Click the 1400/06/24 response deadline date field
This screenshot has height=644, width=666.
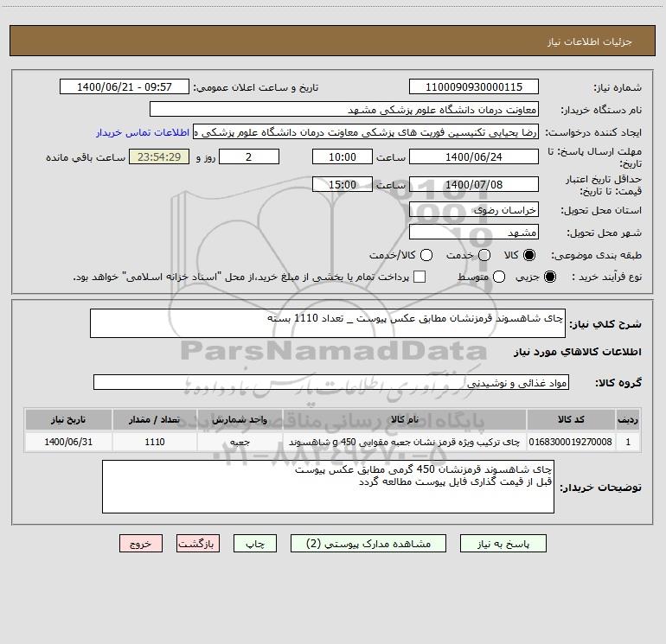[474, 156]
